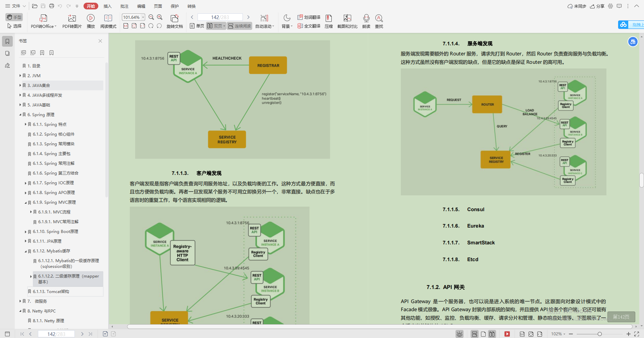The width and height of the screenshot is (644, 338).
Task: Click the PDF转Office convert icon
Action: pyautogui.click(x=43, y=18)
